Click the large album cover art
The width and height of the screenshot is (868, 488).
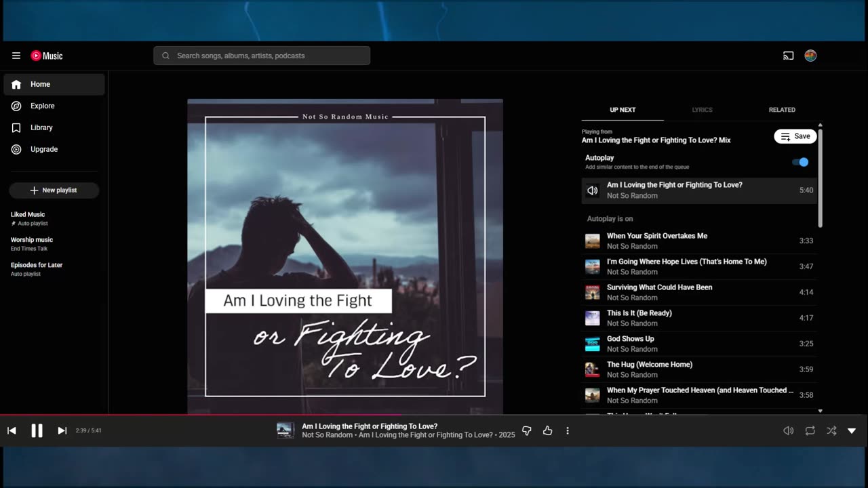345,257
